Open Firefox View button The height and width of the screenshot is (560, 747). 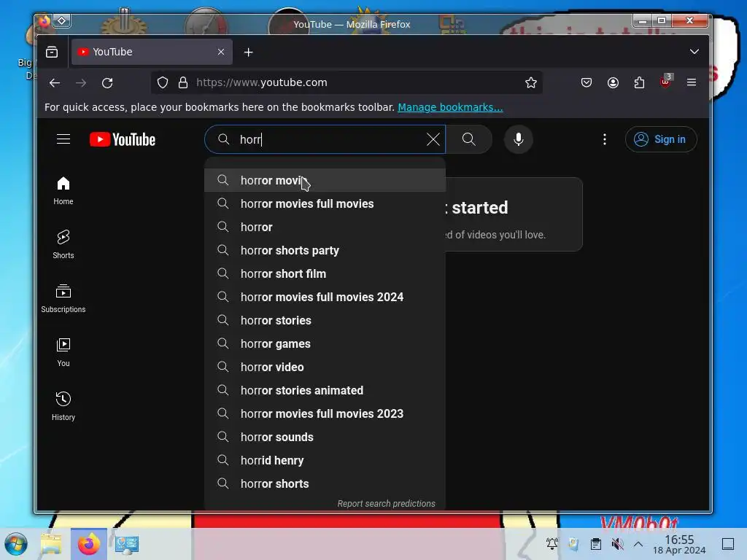click(x=52, y=52)
